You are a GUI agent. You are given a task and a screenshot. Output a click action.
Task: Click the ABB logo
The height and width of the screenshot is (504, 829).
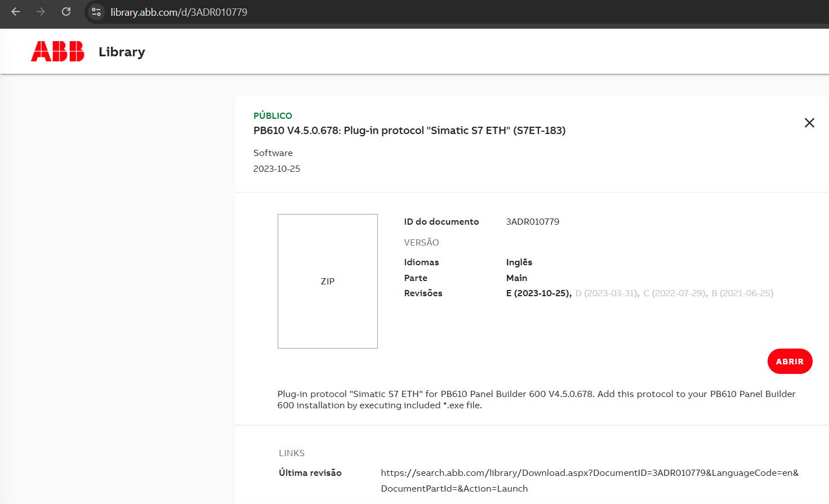[x=57, y=51]
